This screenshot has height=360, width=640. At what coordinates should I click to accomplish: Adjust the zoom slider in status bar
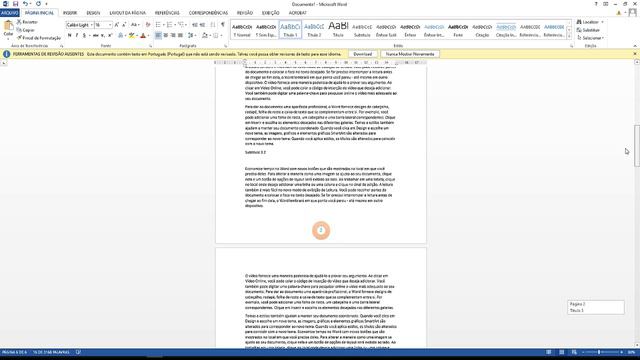(599, 352)
